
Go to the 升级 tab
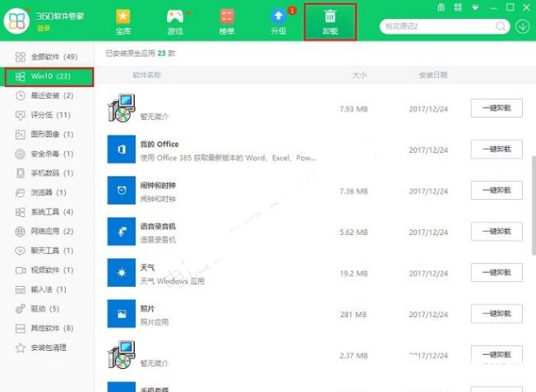pyautogui.click(x=279, y=22)
